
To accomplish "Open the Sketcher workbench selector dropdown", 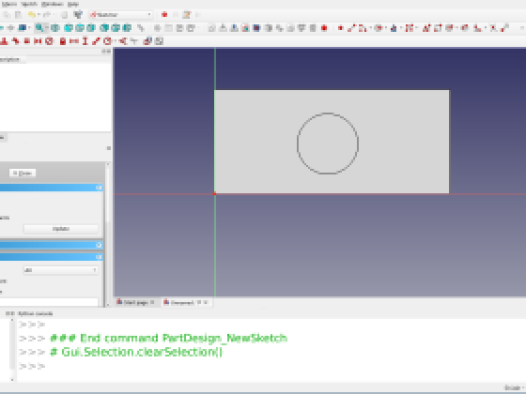I will [121, 15].
